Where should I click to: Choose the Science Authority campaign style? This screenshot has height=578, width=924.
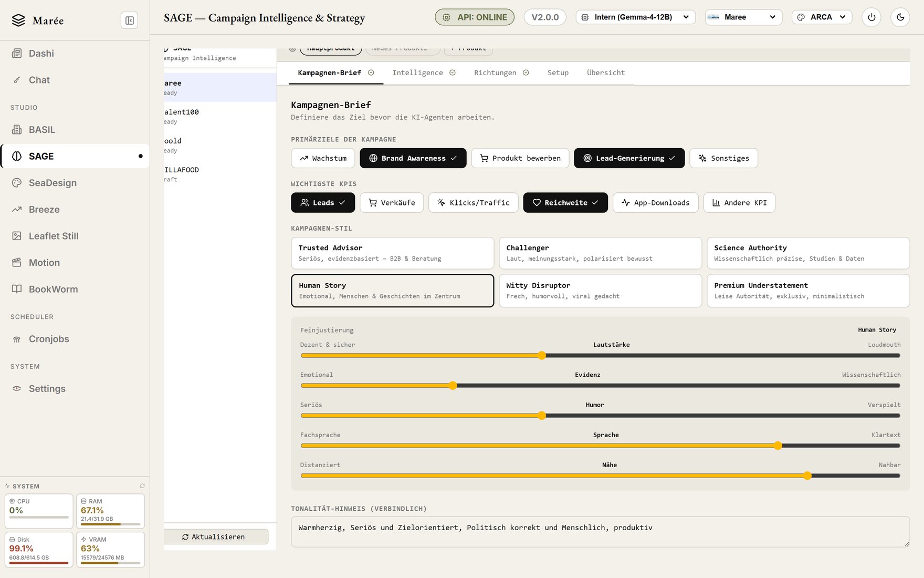click(x=808, y=253)
